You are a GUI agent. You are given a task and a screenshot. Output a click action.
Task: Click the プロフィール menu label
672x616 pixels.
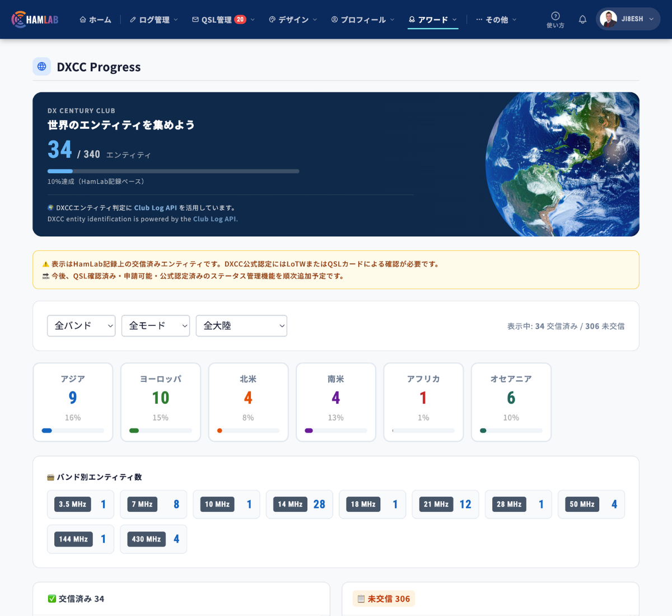click(x=363, y=20)
